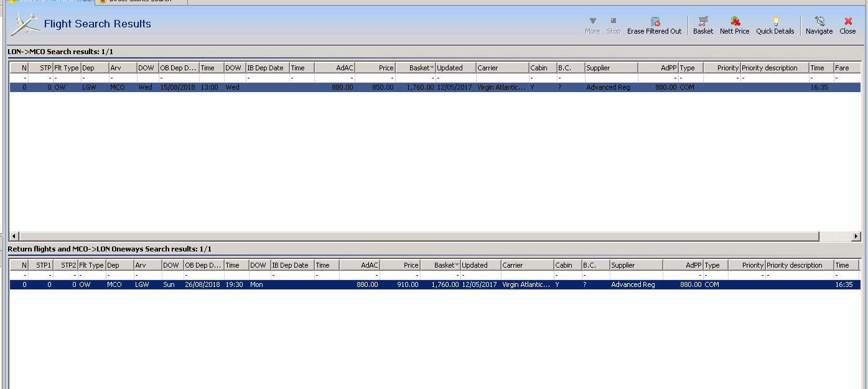Click Fare column header in LON->MCO grid
Screen dimensions: 868x389
pyautogui.click(x=847, y=68)
